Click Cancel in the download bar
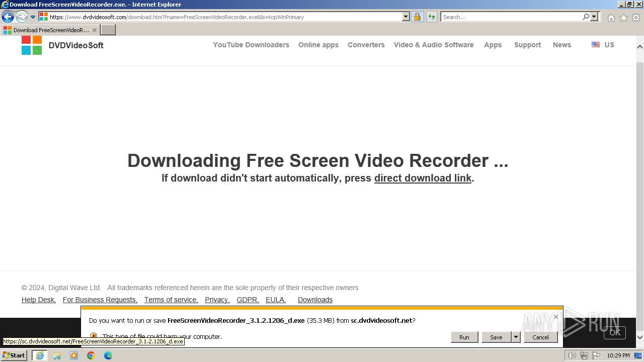Screen dimensions: 644x362 pyautogui.click(x=541, y=337)
